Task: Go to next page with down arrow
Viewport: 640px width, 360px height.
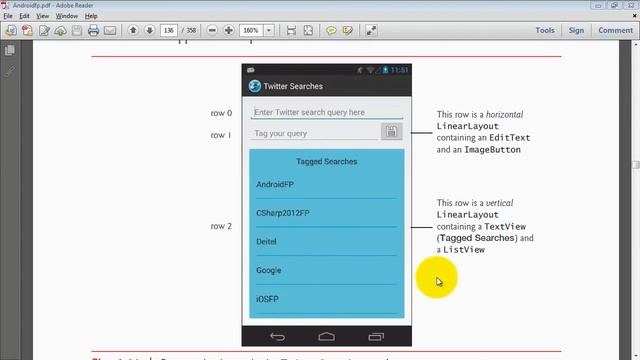Action: coord(149,30)
